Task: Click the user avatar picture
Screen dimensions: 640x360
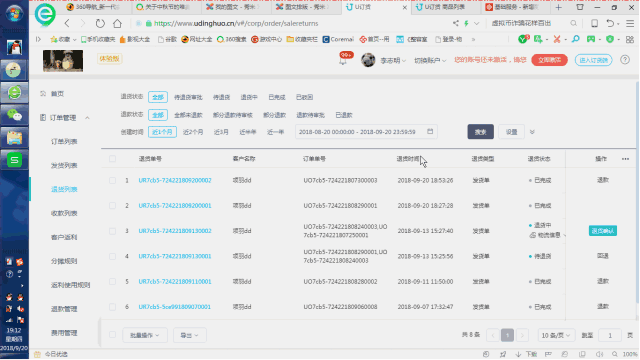Action: tap(368, 60)
